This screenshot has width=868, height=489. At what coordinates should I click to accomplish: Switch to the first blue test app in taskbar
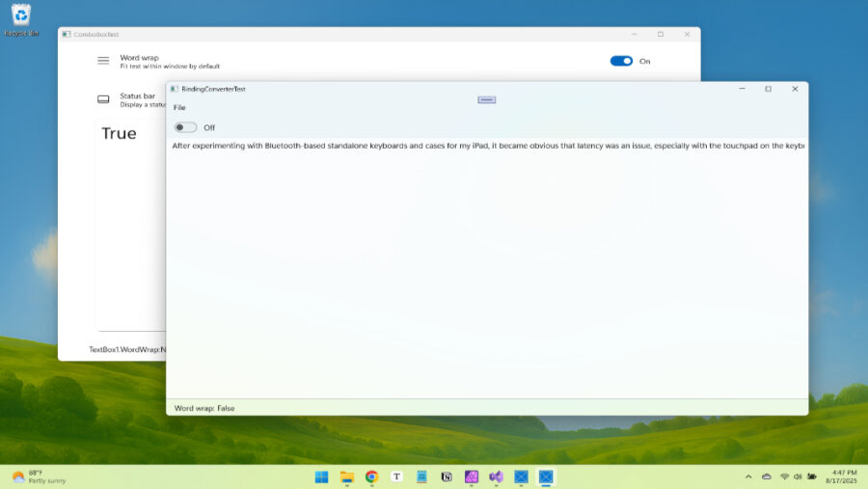point(522,476)
